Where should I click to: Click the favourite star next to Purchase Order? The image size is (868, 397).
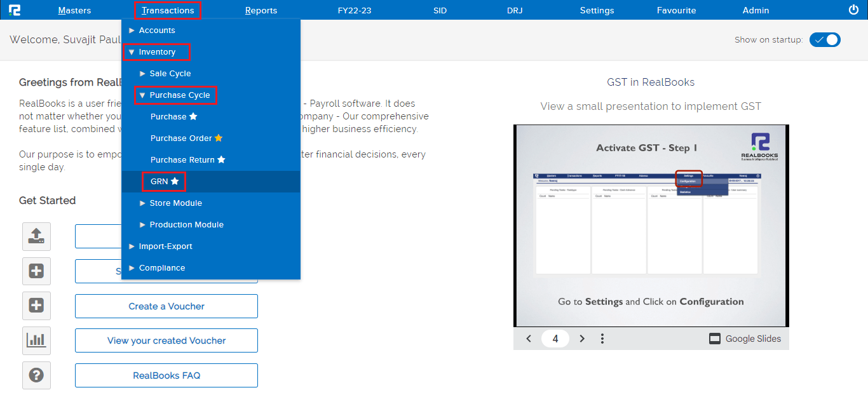219,138
